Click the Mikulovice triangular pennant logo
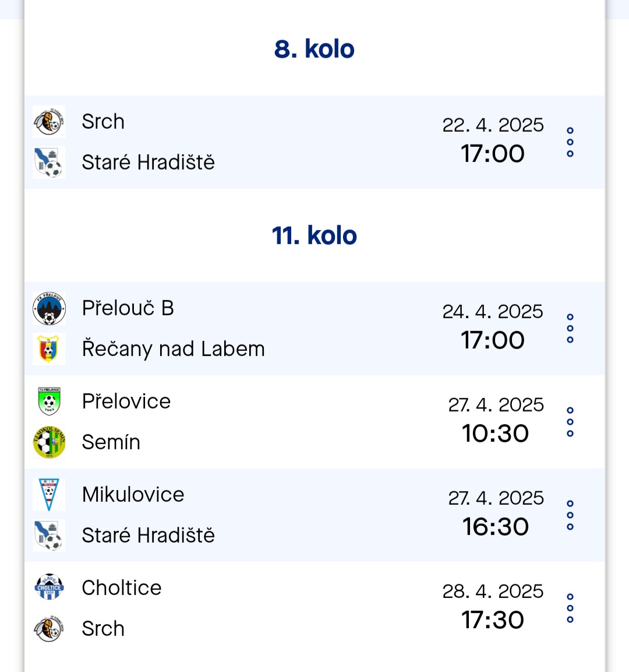Screen dimensions: 629x672 click(49, 495)
